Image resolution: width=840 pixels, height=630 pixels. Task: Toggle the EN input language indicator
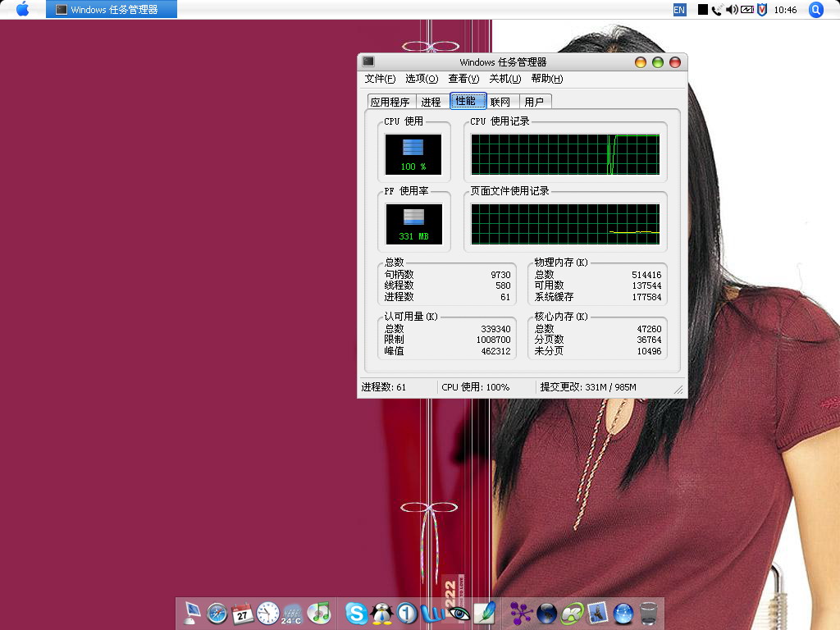pos(679,10)
